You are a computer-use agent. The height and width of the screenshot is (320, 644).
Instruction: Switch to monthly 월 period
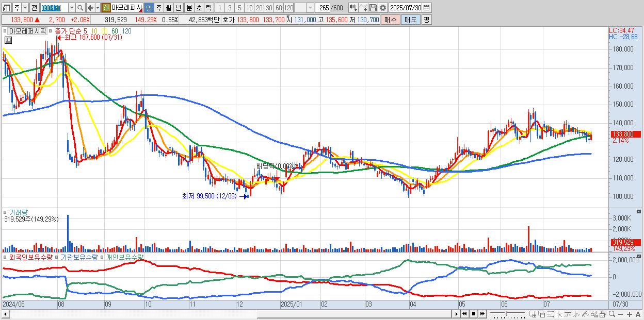coord(168,8)
